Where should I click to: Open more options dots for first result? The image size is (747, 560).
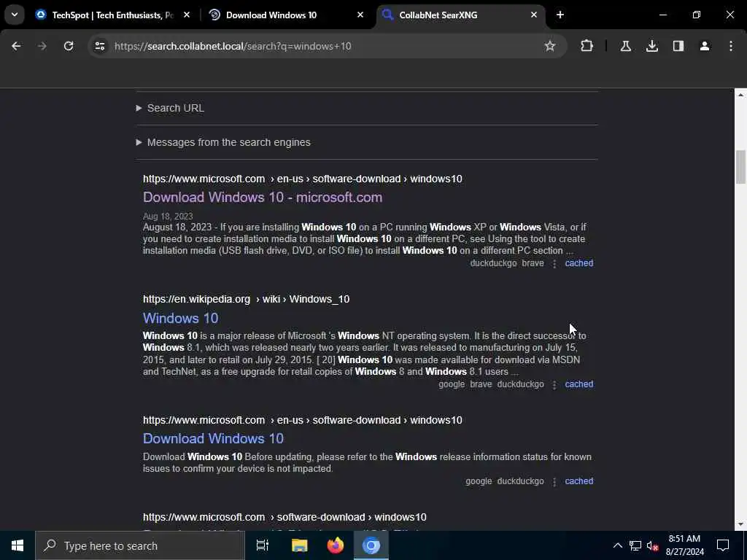[x=554, y=264]
